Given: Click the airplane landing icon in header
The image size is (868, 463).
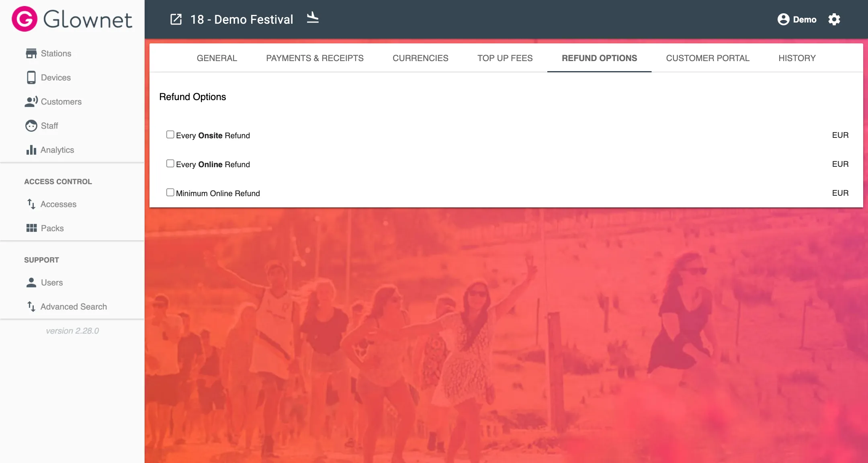Looking at the screenshot, I should [313, 18].
